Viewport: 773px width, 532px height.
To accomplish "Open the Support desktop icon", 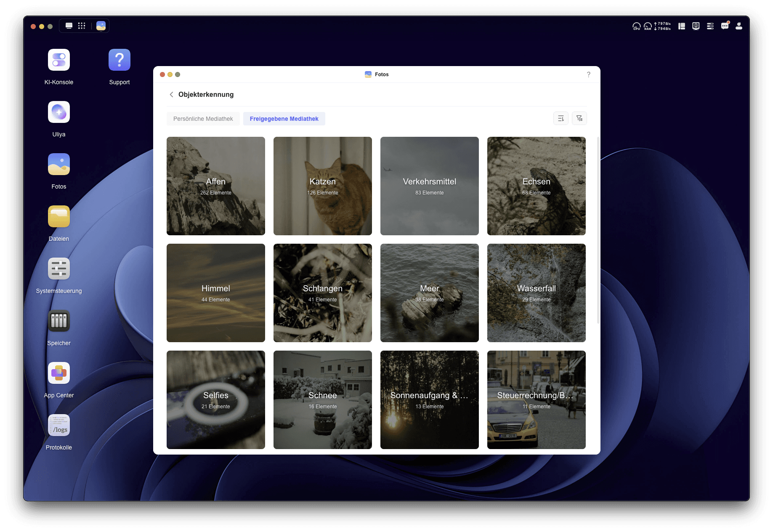I will tap(120, 60).
